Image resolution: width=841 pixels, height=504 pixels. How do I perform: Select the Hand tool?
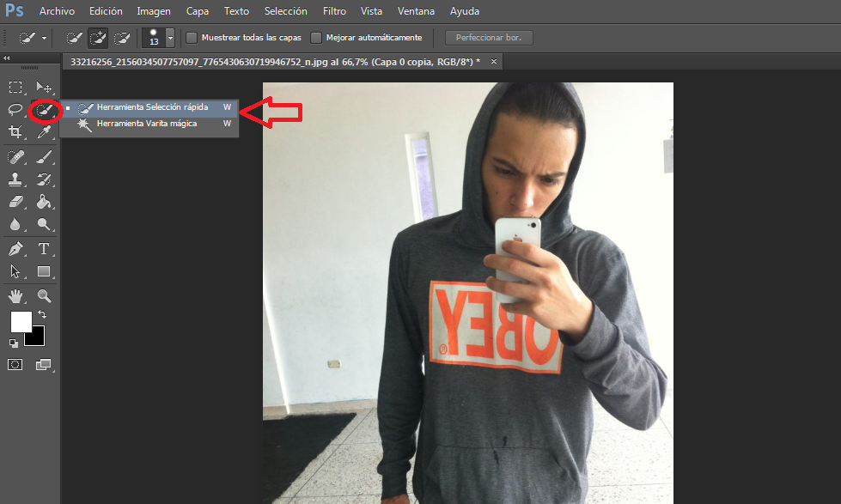(15, 296)
